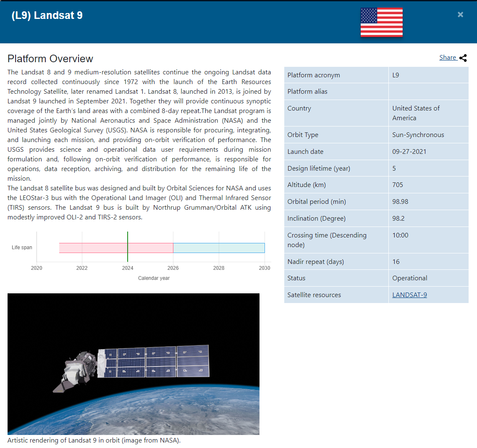Image resolution: width=477 pixels, height=448 pixels.
Task: Click the '09-27-2021' launch date value
Action: [x=409, y=151]
